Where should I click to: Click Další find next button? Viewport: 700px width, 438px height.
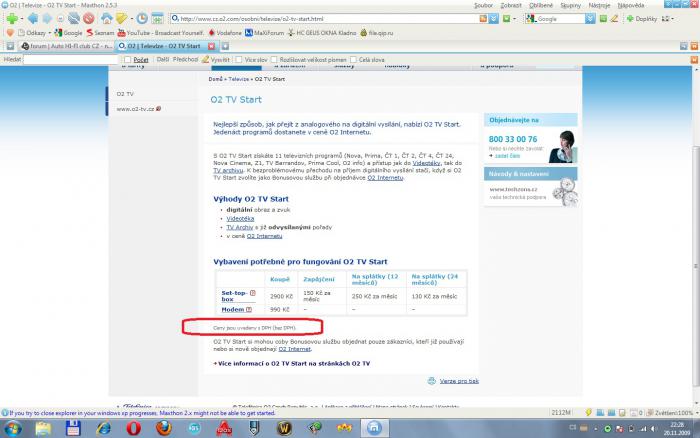(163, 59)
